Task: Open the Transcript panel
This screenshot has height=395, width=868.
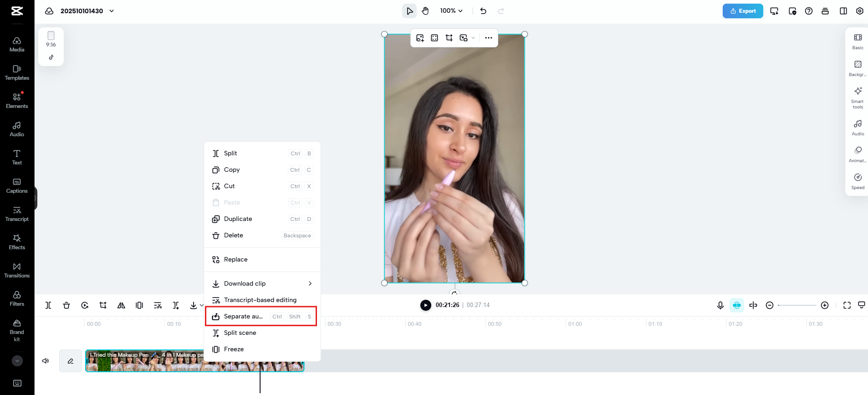Action: click(x=17, y=214)
